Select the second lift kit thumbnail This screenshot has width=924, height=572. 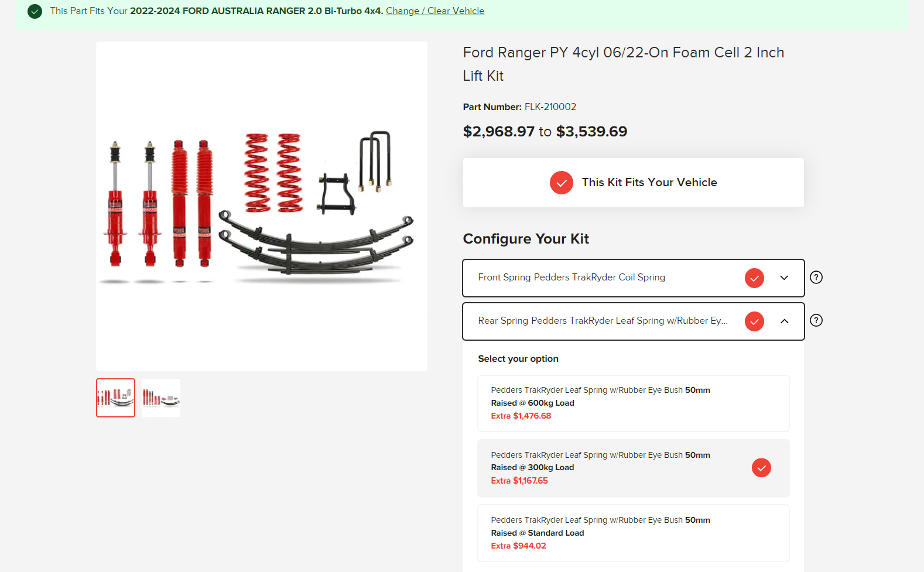(161, 398)
